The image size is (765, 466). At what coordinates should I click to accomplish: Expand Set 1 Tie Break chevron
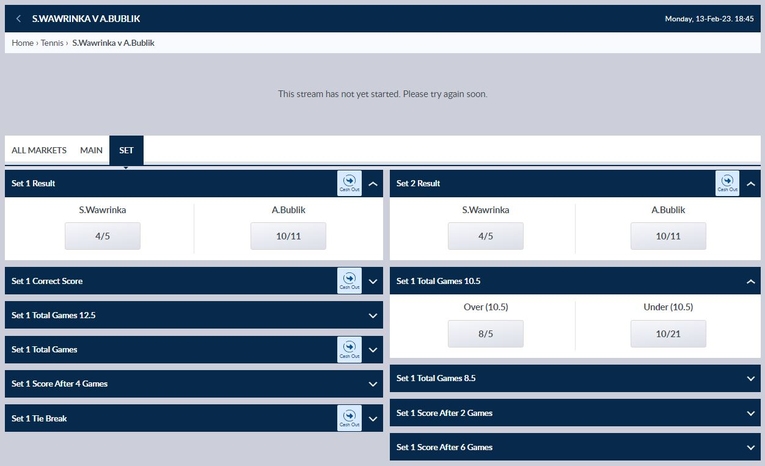click(x=373, y=419)
